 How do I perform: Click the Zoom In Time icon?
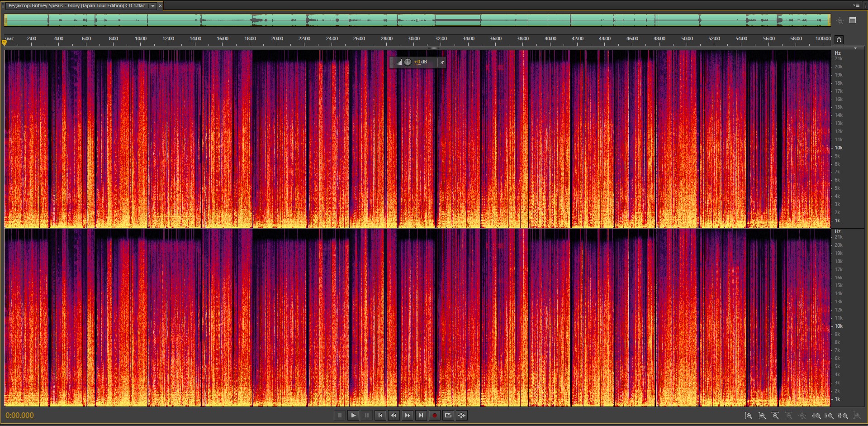[x=775, y=416]
